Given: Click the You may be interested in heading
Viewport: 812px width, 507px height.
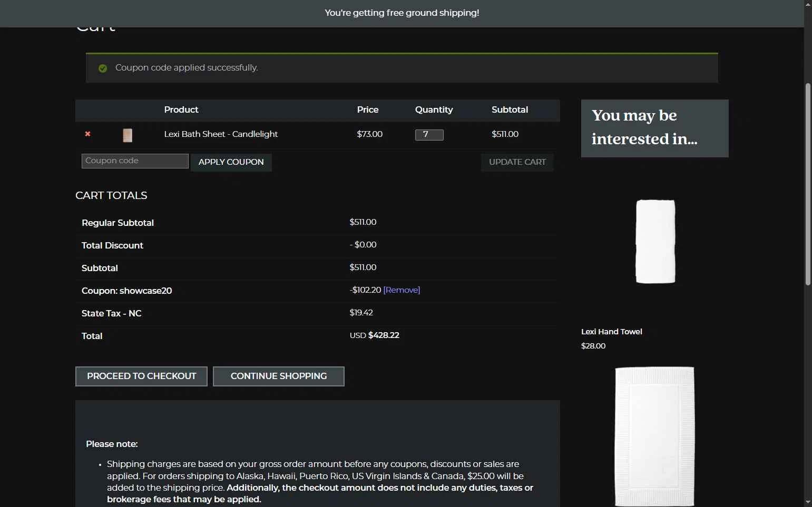Looking at the screenshot, I should [x=644, y=127].
